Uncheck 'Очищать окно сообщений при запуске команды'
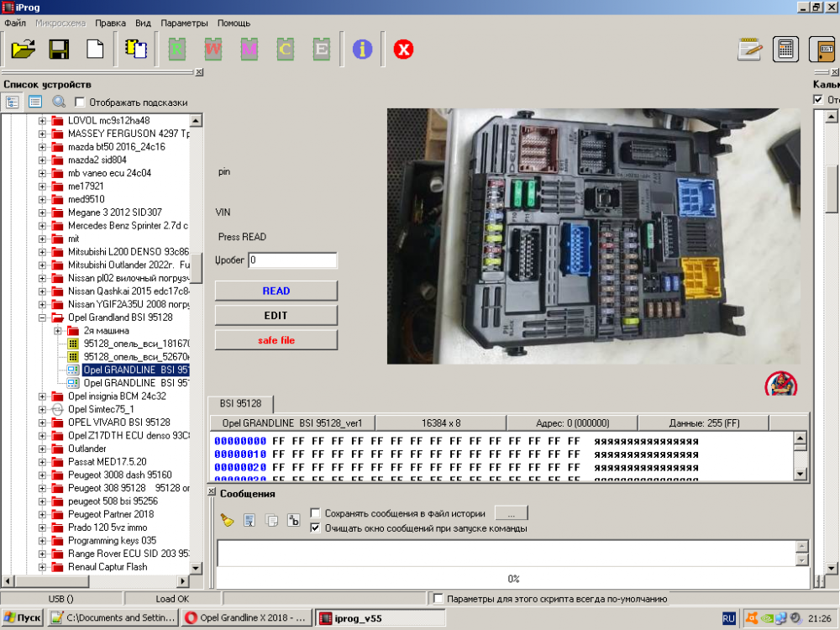Image resolution: width=840 pixels, height=630 pixels. click(x=316, y=528)
